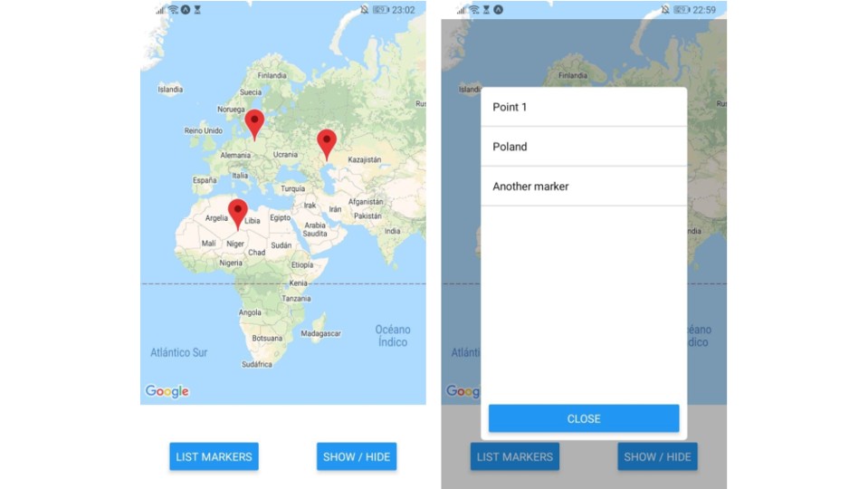
Task: Click CLOSE button in markers dialog
Action: [x=584, y=418]
